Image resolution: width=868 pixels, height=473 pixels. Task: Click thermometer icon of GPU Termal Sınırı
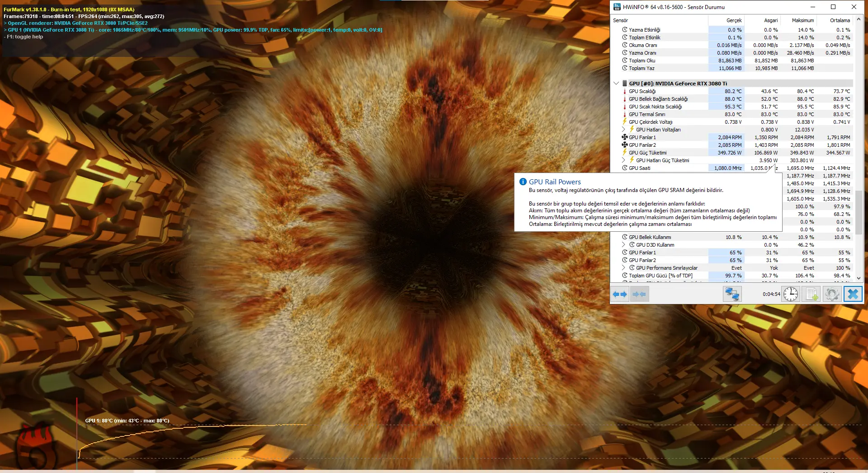point(625,114)
